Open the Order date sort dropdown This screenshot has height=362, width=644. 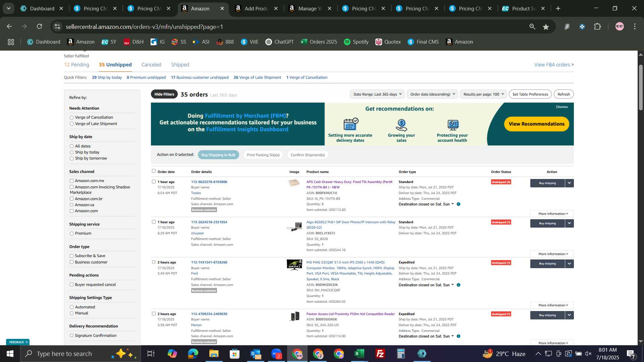[x=432, y=94]
